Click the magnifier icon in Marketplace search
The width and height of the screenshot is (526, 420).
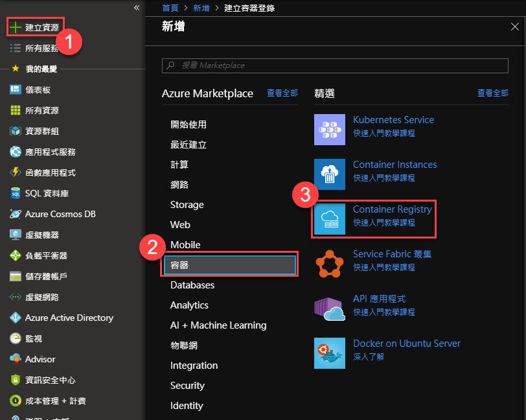click(170, 65)
